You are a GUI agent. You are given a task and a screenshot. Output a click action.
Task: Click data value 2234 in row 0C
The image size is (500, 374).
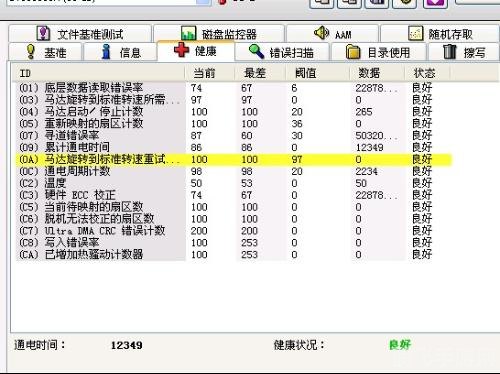pyautogui.click(x=366, y=171)
